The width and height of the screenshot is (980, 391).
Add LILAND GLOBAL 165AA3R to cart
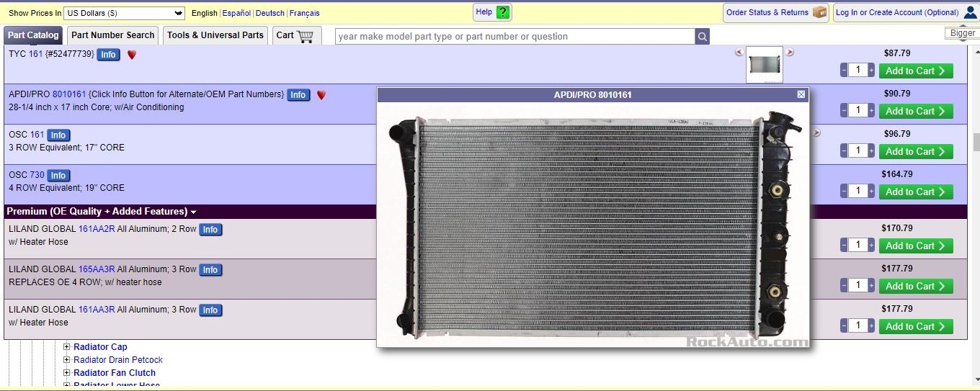pyautogui.click(x=916, y=286)
